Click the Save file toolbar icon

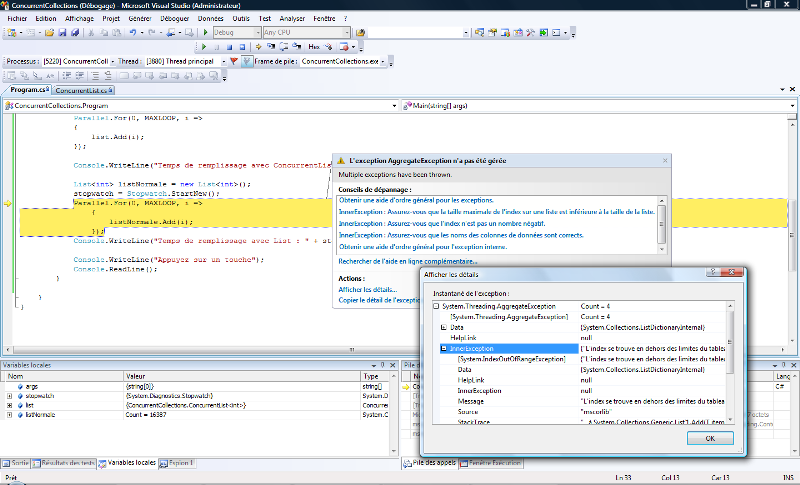[62, 33]
